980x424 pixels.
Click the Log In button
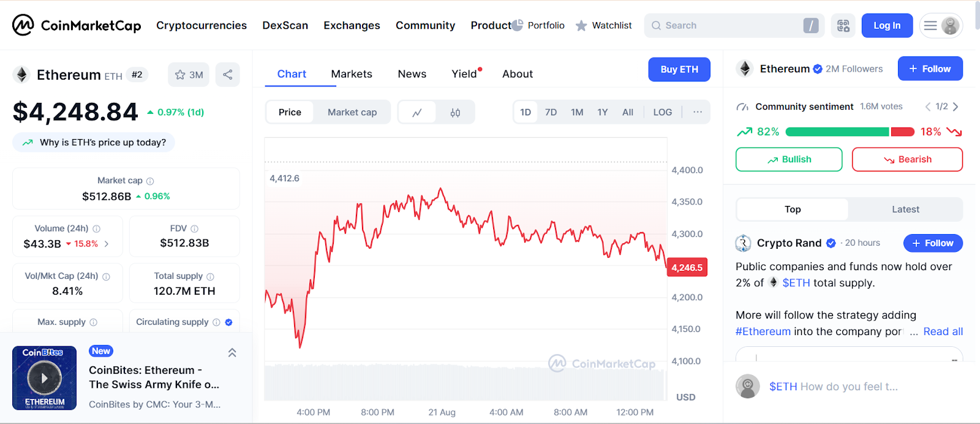coord(887,26)
